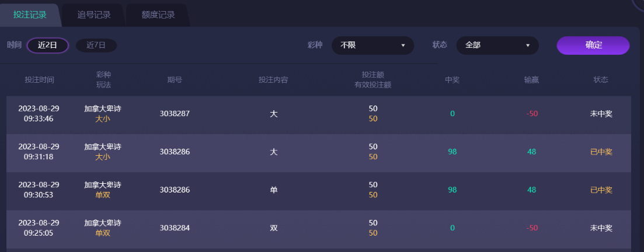
Task: Click the 彩种 dropdown arrow
Action: pos(403,45)
